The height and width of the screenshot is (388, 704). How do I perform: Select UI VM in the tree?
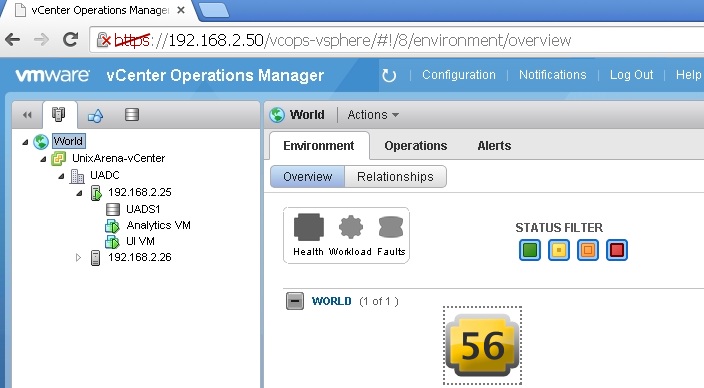tap(141, 241)
